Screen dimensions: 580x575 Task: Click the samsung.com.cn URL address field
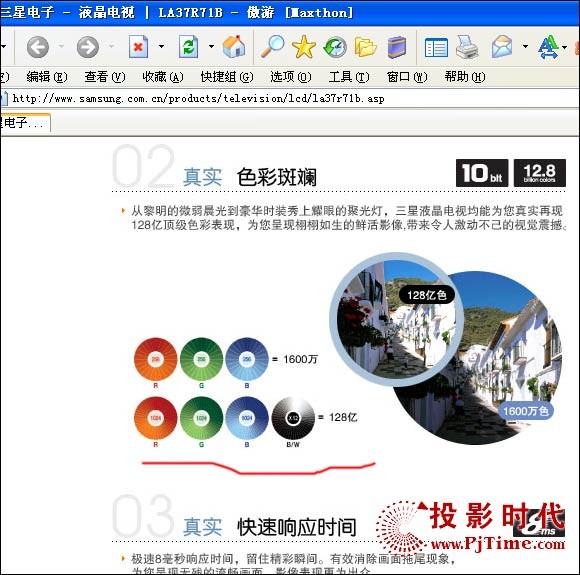pyautogui.click(x=289, y=98)
